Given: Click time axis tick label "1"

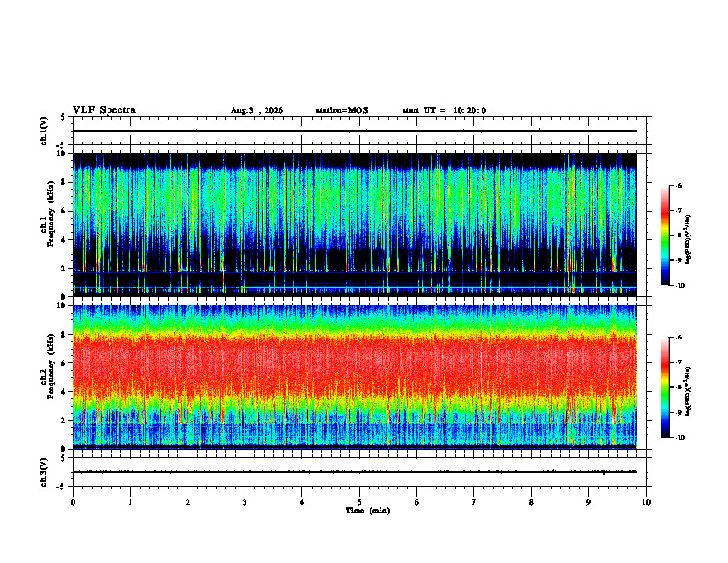Looking at the screenshot, I should click(x=130, y=502).
